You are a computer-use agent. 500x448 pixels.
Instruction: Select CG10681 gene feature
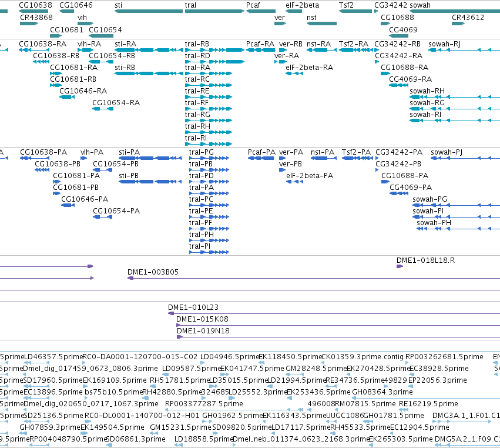[x=56, y=36]
